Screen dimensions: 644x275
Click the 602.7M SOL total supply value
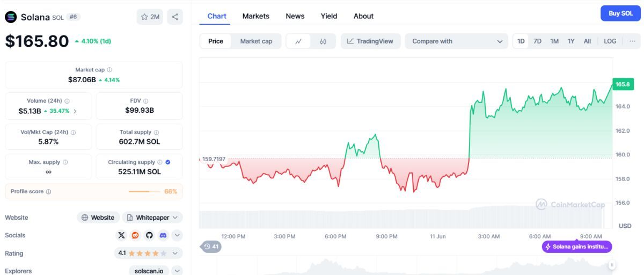(x=140, y=142)
